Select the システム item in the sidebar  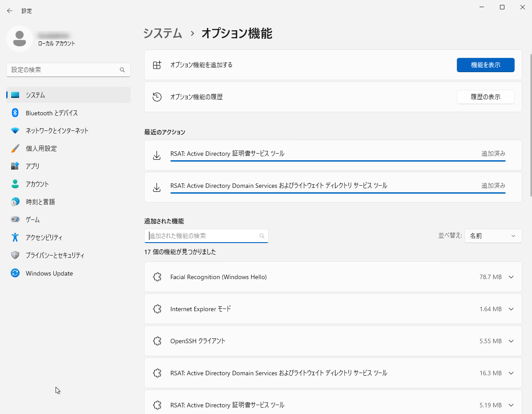coord(68,95)
